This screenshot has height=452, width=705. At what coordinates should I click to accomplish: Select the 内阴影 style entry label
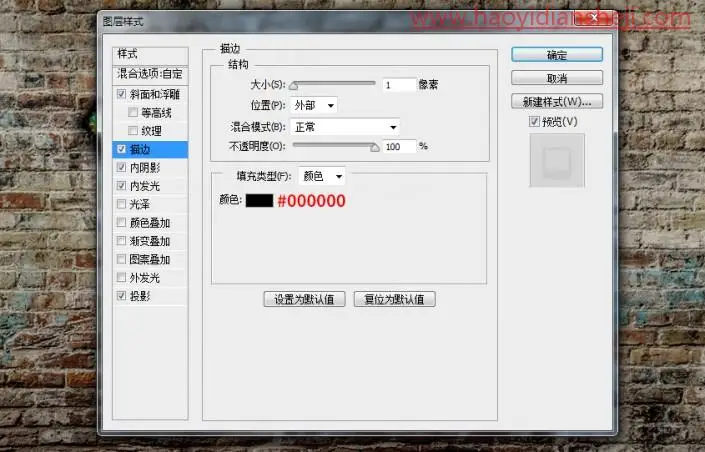[145, 168]
